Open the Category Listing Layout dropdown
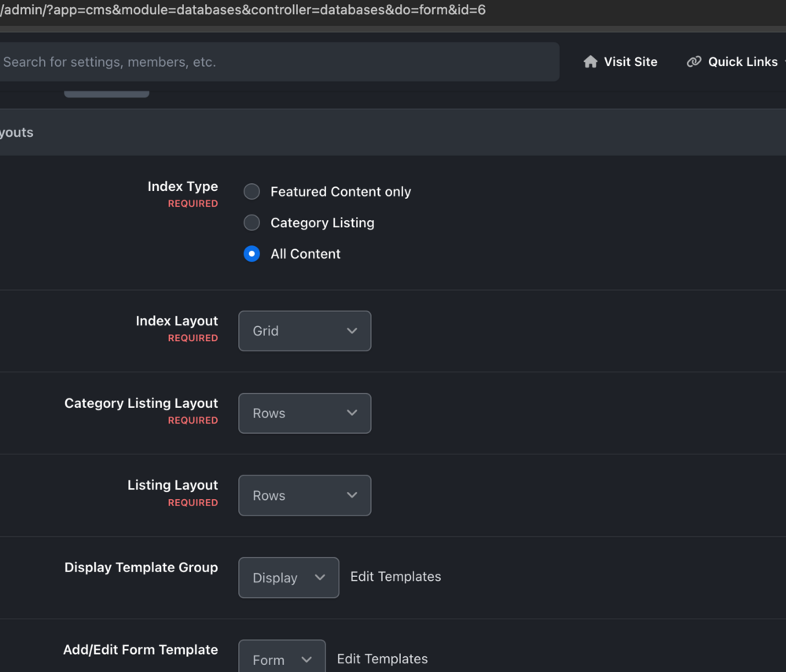This screenshot has height=672, width=786. coord(305,413)
